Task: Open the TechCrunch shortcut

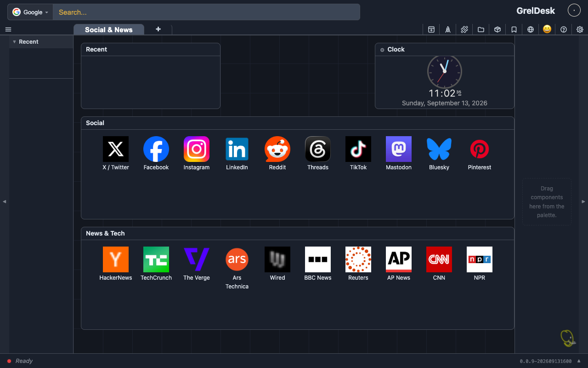Action: click(156, 264)
